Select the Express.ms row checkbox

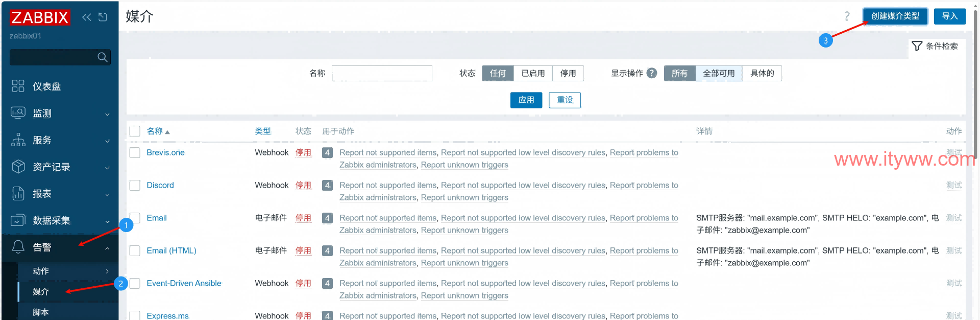[135, 315]
